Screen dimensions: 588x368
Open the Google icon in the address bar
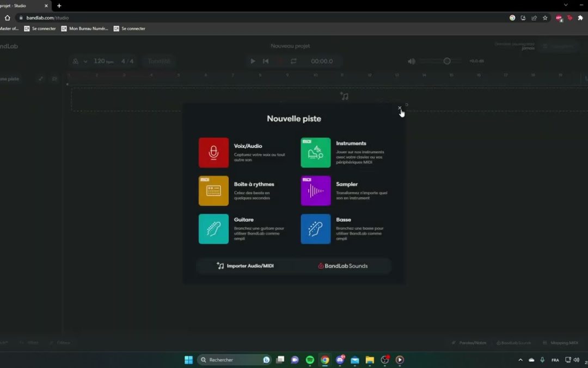coord(512,17)
